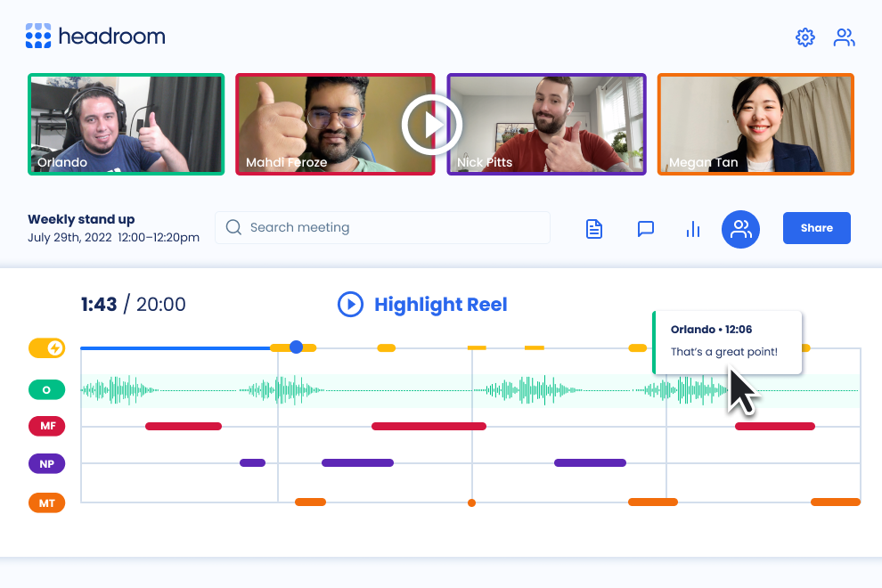Select Nick Pitts's video thumbnail
The image size is (882, 588).
coord(547,125)
